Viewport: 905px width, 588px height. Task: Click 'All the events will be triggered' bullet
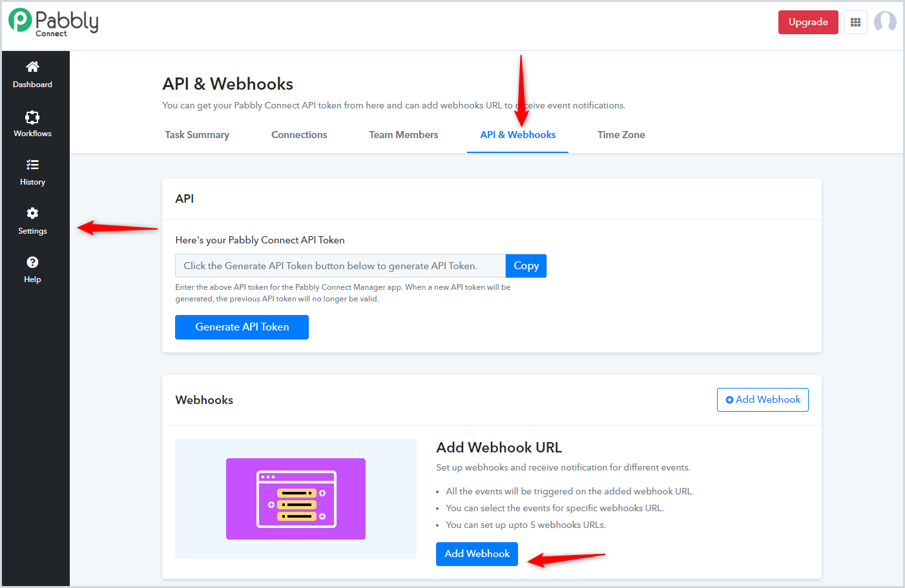tap(570, 491)
